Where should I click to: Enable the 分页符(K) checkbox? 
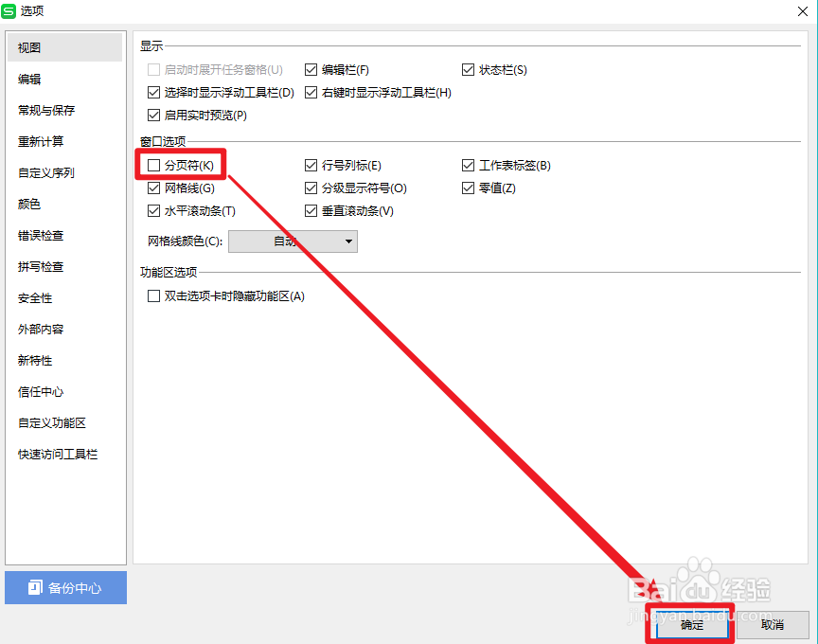[153, 164]
